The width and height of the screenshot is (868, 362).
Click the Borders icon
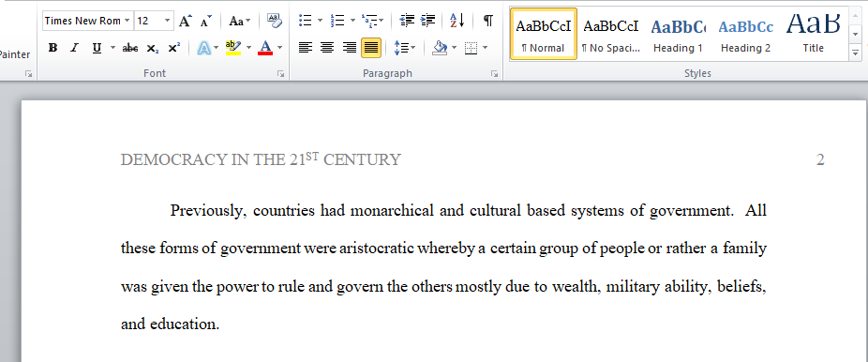(x=471, y=48)
